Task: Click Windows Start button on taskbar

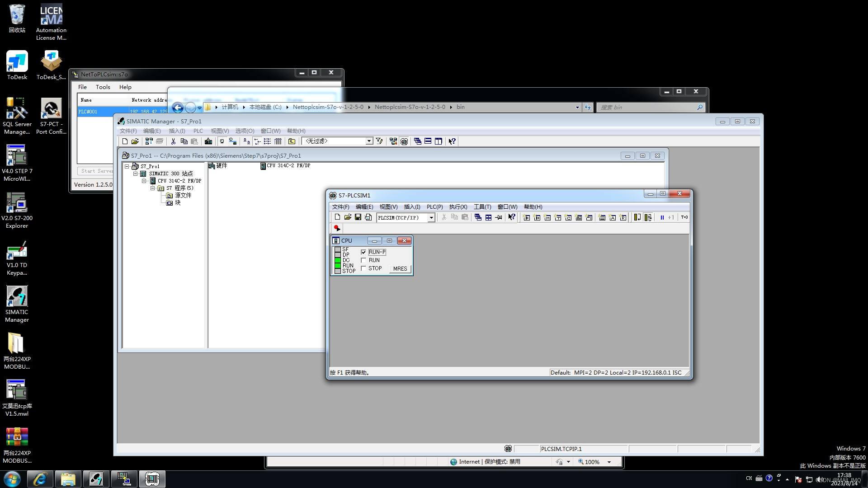Action: tap(12, 479)
